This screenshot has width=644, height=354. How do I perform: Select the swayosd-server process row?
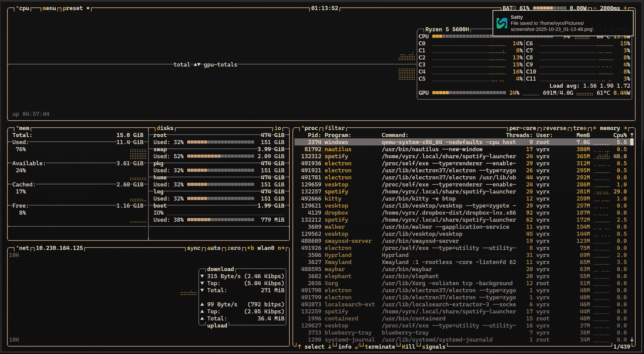[x=462, y=241]
